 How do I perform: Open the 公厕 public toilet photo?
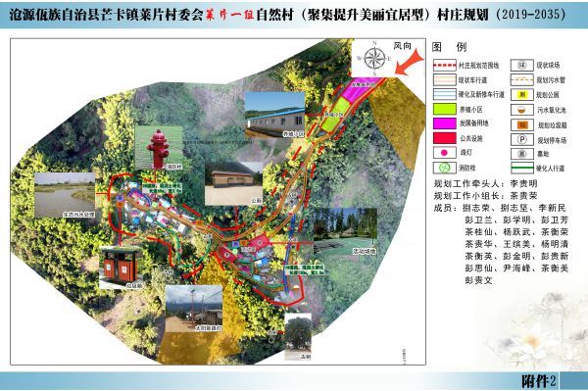point(233,183)
